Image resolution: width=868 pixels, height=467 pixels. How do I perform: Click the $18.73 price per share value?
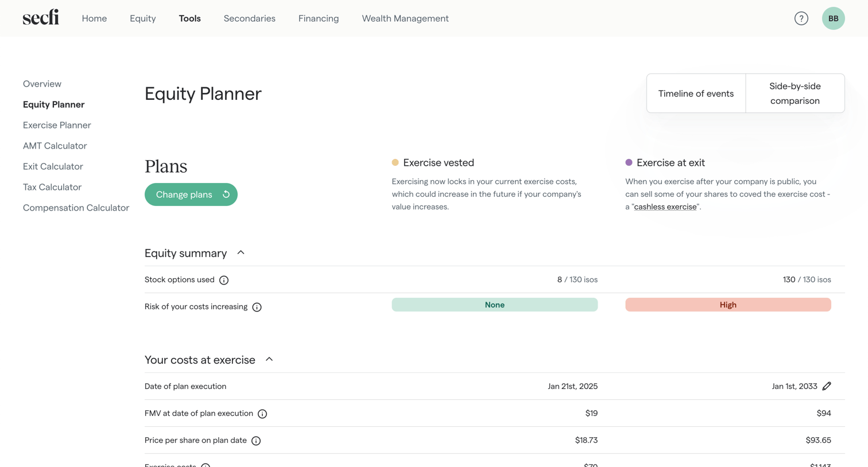pos(586,440)
